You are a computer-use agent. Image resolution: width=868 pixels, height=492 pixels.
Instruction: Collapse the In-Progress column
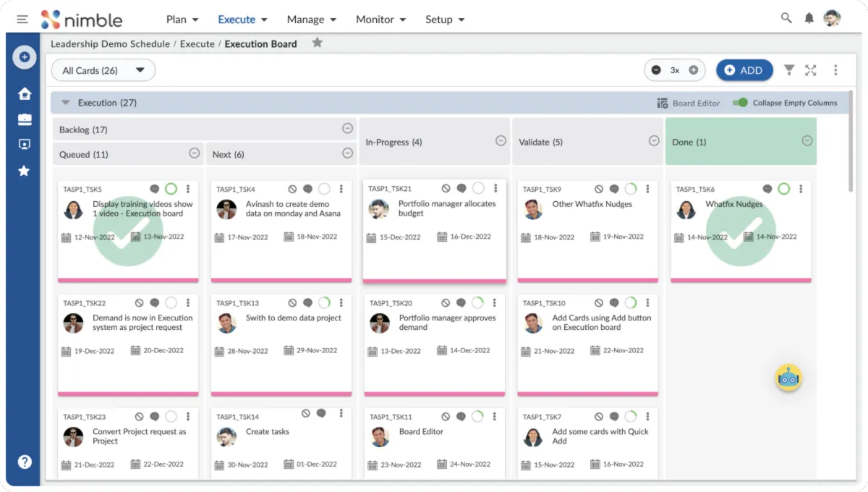pyautogui.click(x=501, y=141)
